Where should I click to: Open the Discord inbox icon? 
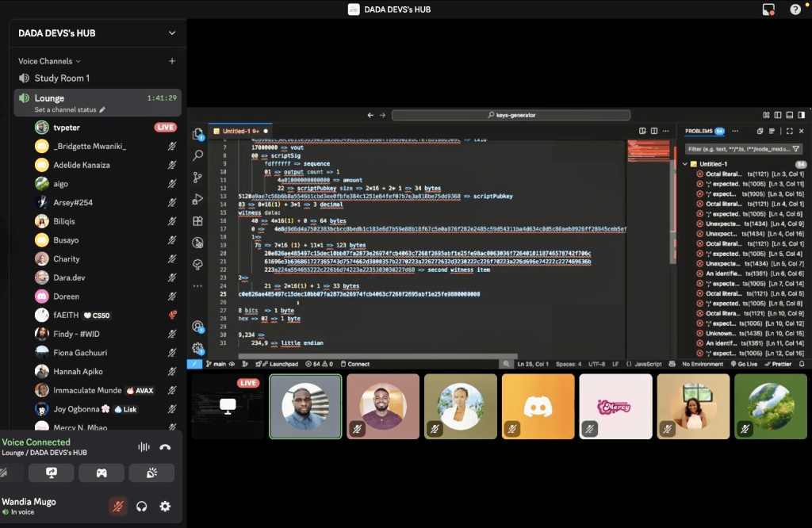(768, 10)
